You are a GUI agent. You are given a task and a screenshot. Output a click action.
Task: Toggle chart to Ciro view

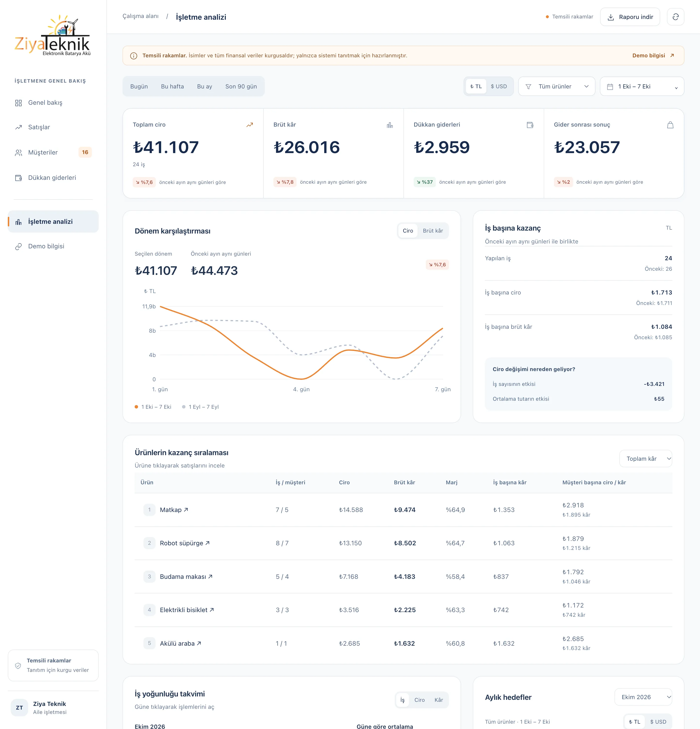(x=408, y=231)
